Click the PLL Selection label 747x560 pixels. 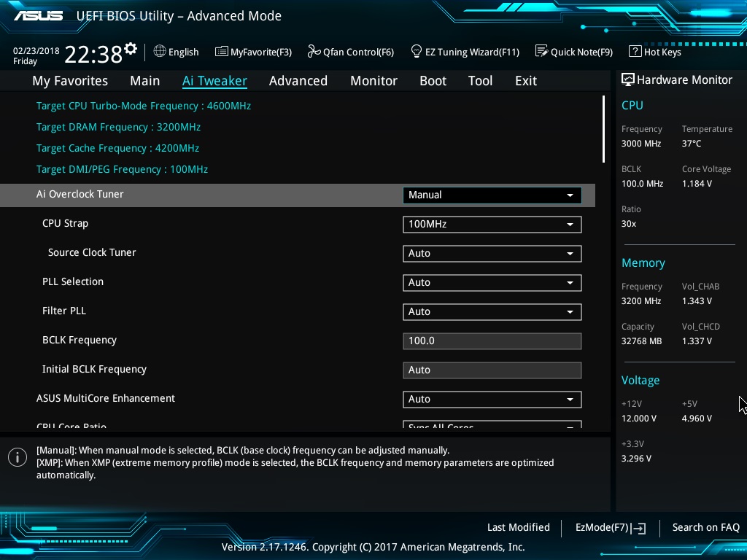point(73,281)
